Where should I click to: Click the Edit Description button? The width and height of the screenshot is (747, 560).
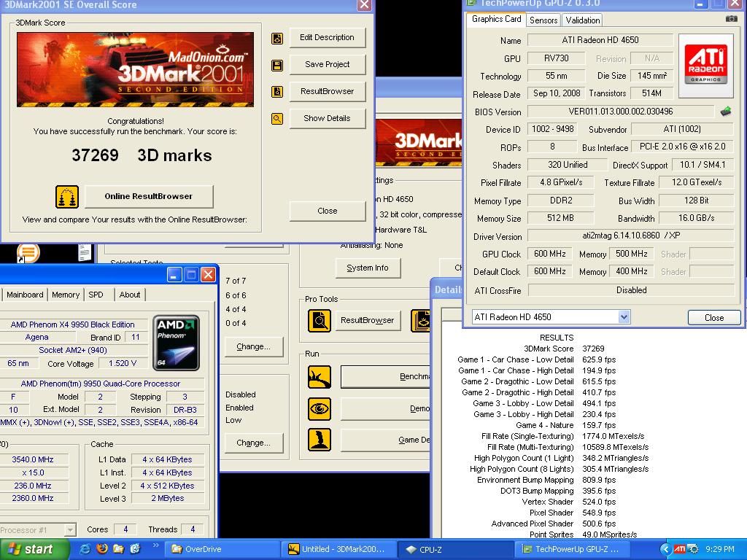click(328, 37)
